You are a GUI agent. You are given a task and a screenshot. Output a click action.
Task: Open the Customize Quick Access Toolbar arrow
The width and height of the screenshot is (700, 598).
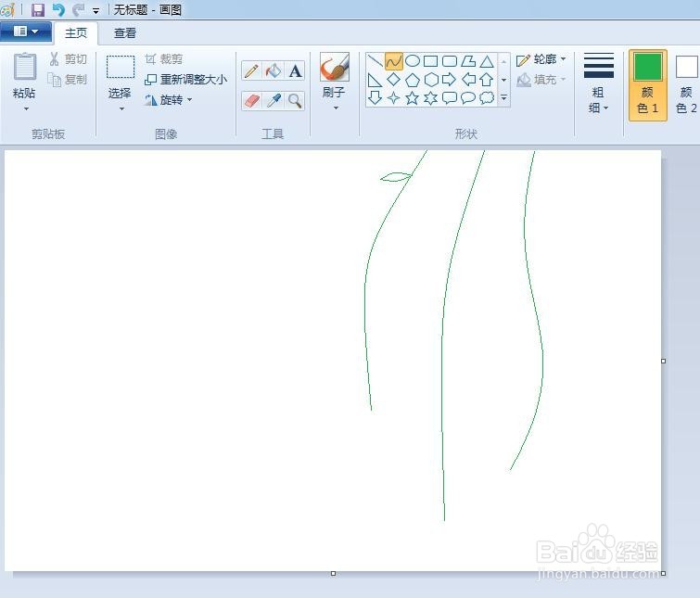tap(96, 10)
